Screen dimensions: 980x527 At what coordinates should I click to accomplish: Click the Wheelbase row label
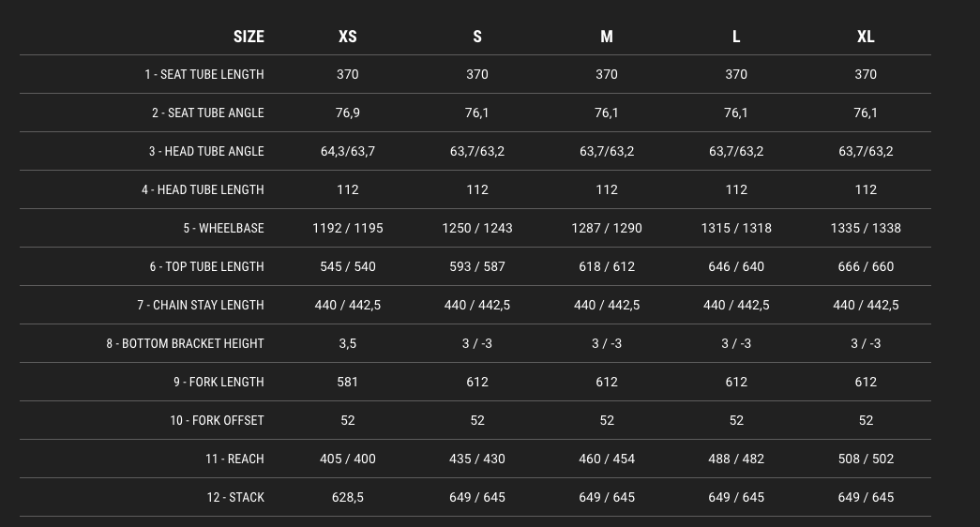(x=224, y=228)
